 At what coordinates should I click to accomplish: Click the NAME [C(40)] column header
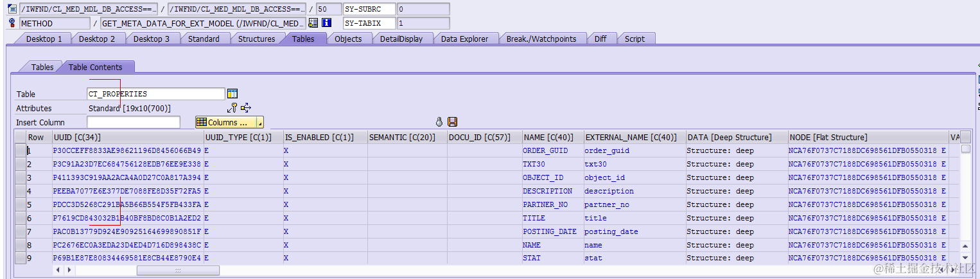point(552,137)
